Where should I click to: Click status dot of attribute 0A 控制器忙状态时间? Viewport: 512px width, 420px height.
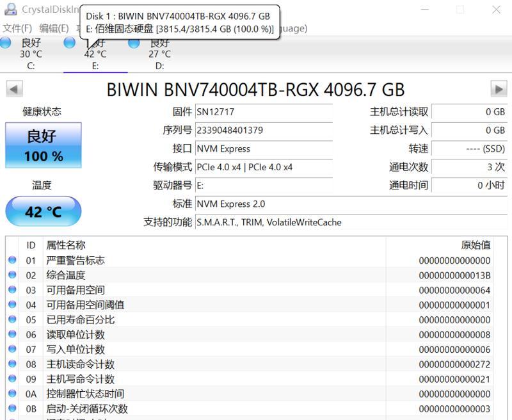12,393
